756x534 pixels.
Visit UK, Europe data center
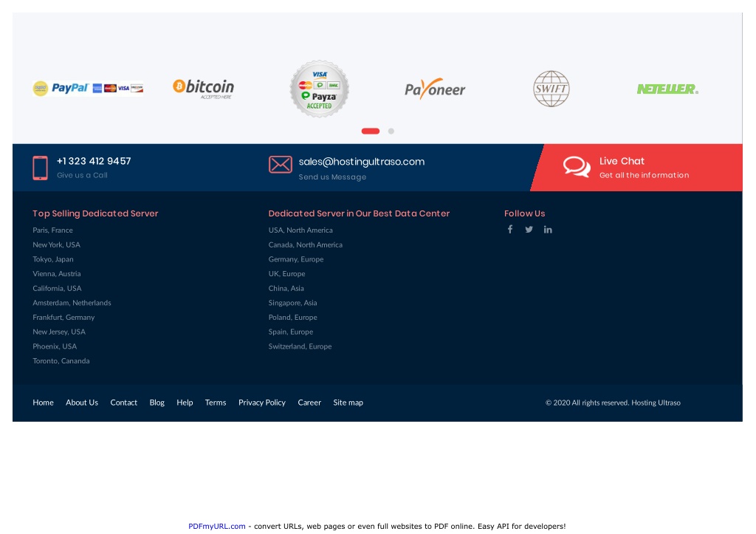(287, 273)
